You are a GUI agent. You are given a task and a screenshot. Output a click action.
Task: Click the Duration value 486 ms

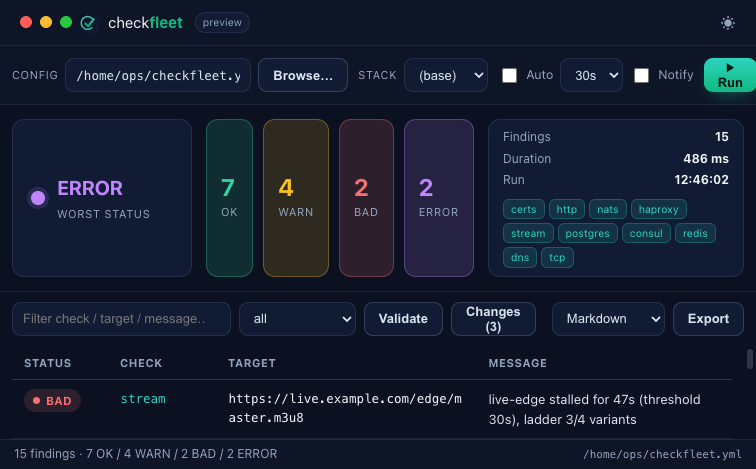click(706, 159)
